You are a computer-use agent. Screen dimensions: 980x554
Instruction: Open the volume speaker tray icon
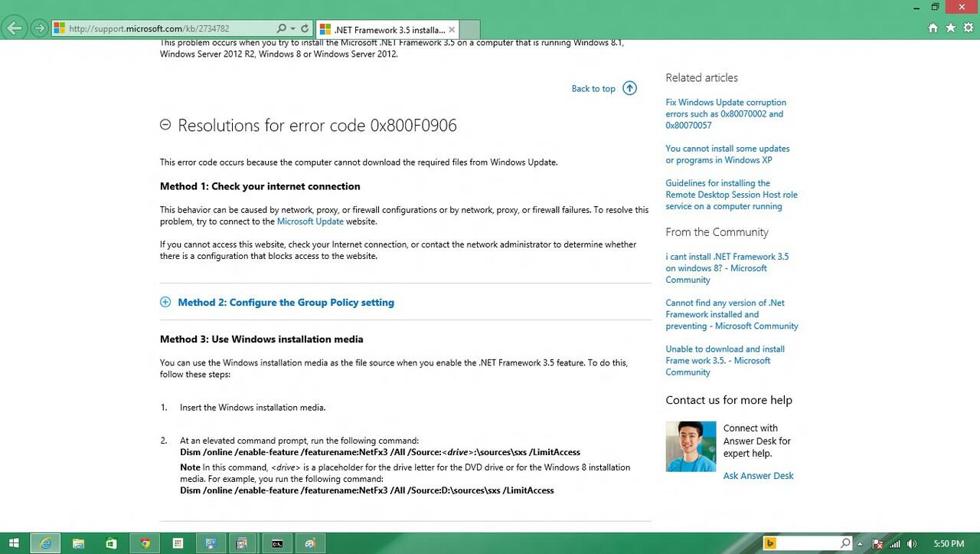(912, 543)
